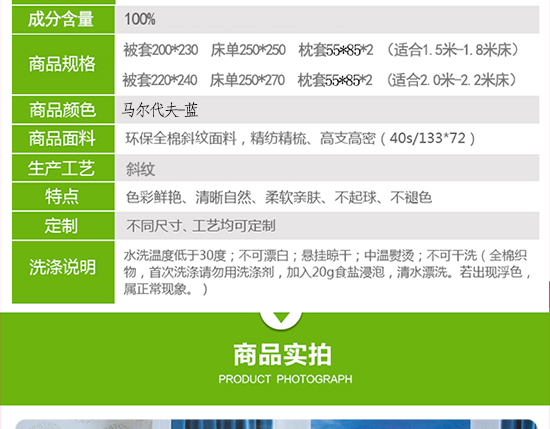
Task: Select the 水洗温度低于30度 washing instructions
Action: pos(328,272)
